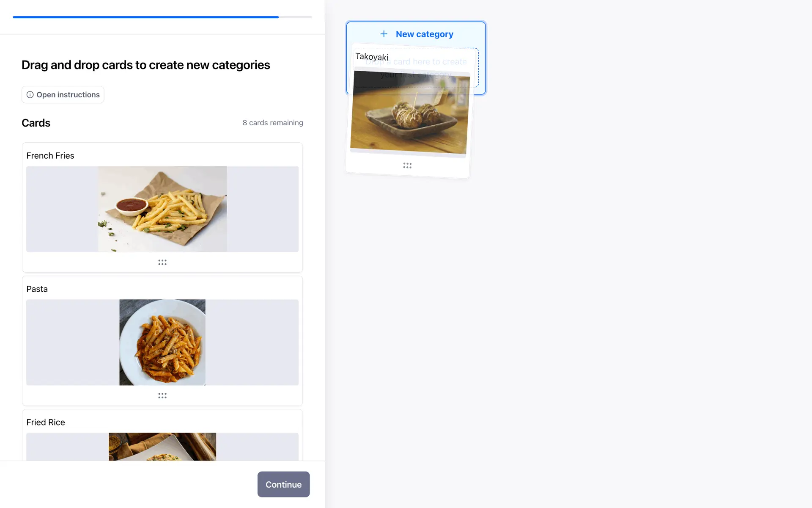Click the blue progress bar at the top
812x508 pixels.
point(146,17)
